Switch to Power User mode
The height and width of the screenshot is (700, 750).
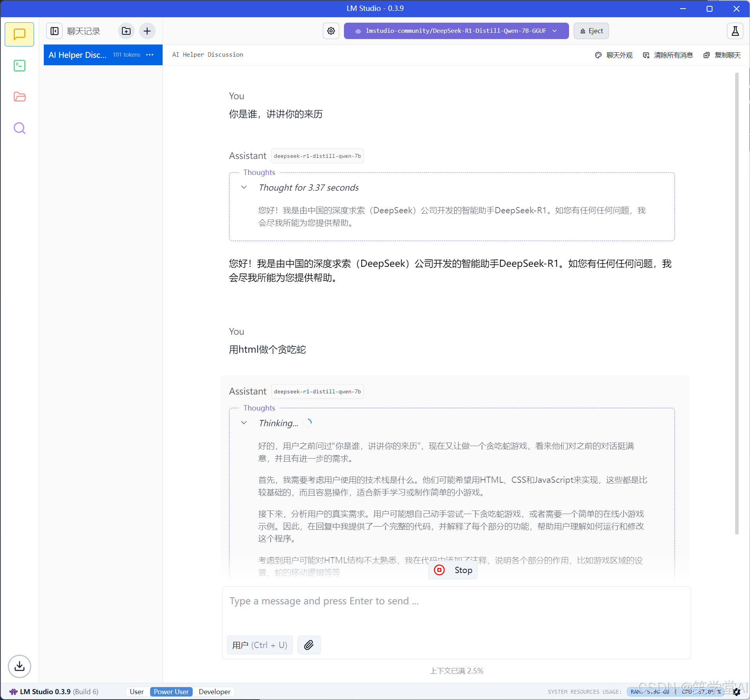click(171, 692)
